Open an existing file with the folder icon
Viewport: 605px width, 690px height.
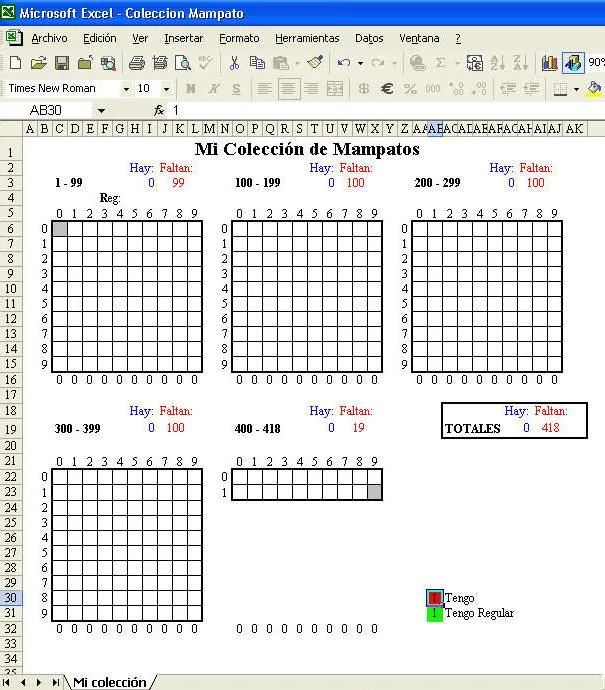pyautogui.click(x=39, y=63)
